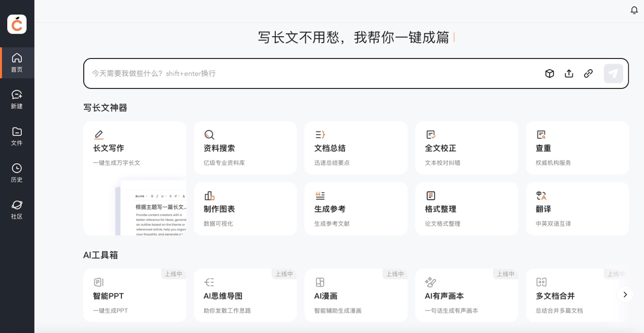Open 全文校正 card title
This screenshot has height=333, width=644.
[440, 148]
